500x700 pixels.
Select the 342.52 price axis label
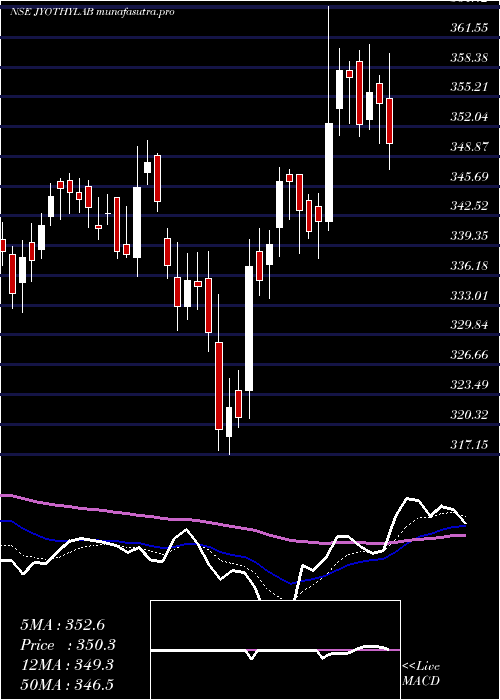pyautogui.click(x=468, y=206)
